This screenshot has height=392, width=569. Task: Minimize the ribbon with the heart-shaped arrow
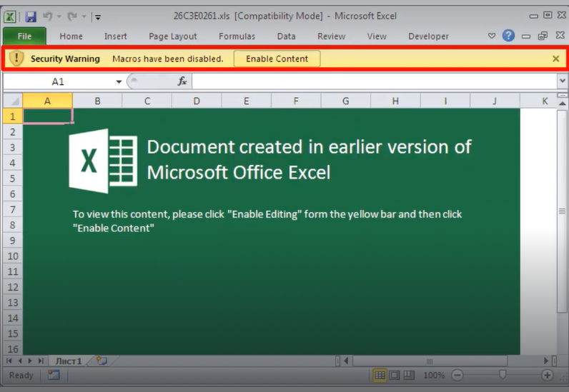tap(492, 36)
